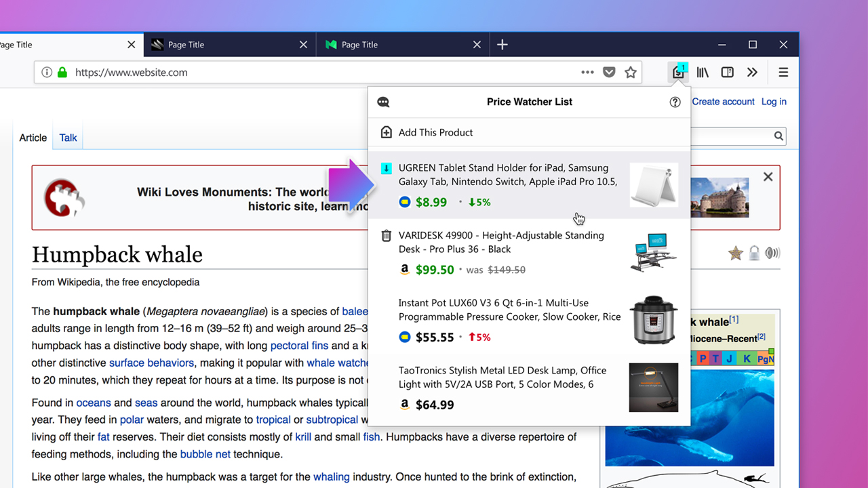Expand the toolbar overflow chevrons

[752, 72]
